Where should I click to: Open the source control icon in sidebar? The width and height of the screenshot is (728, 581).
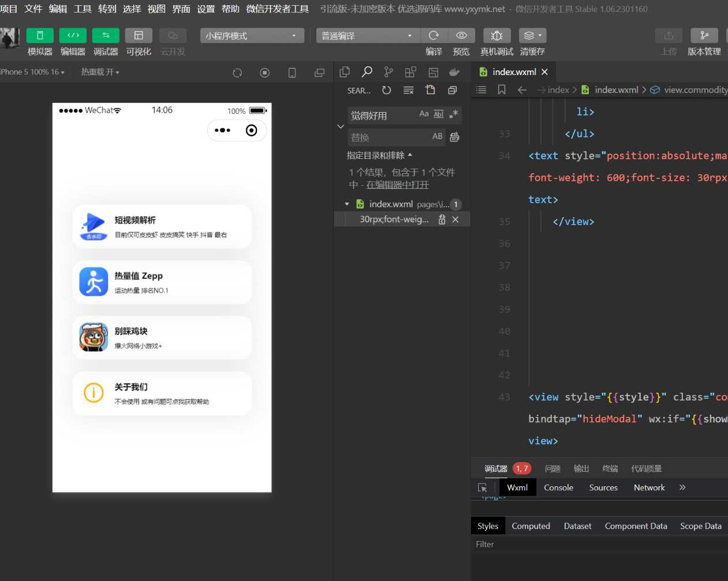click(x=389, y=72)
